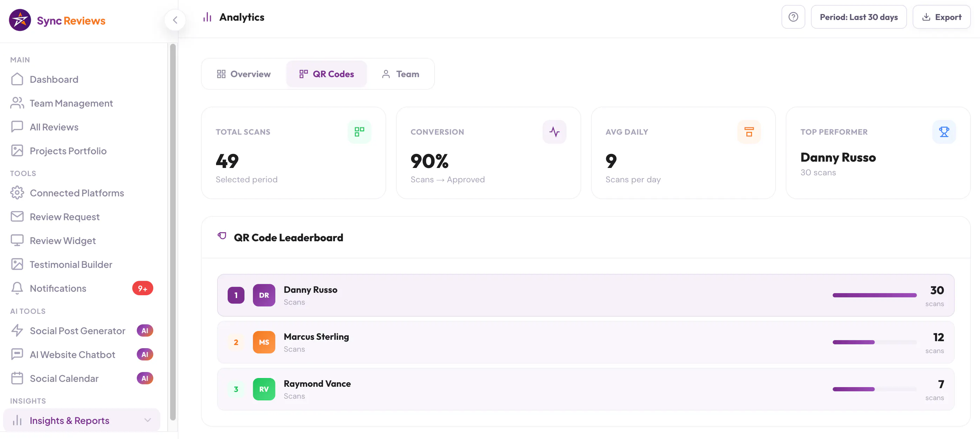Image resolution: width=980 pixels, height=439 pixels.
Task: Click the DR avatar for Danny Russo
Action: click(x=264, y=295)
